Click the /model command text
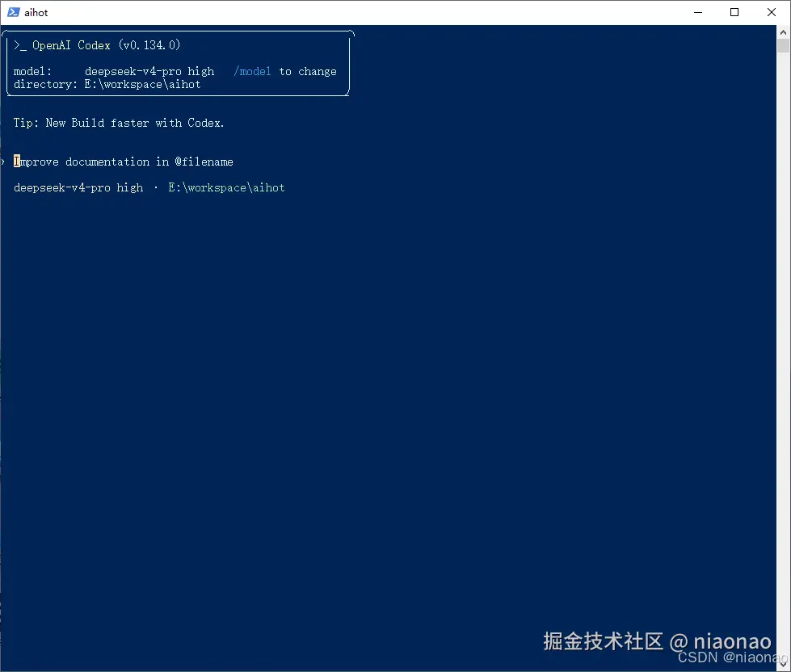The image size is (791, 672). click(252, 71)
